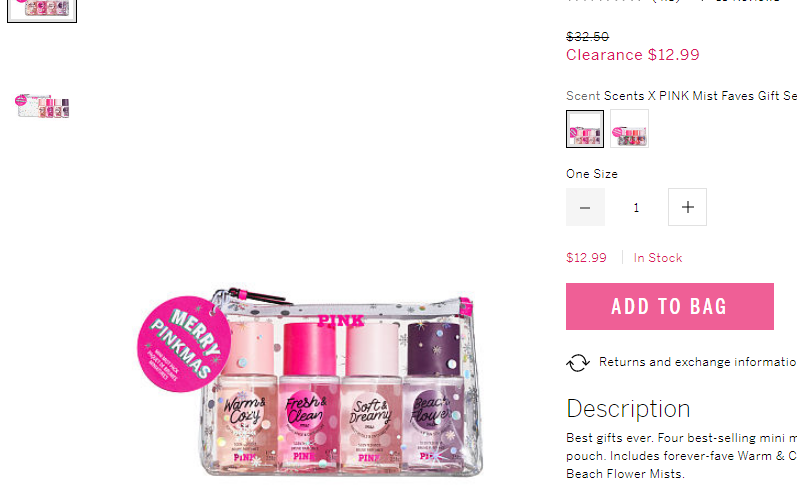Click the In Stock status label
This screenshot has width=797, height=504.
click(658, 258)
